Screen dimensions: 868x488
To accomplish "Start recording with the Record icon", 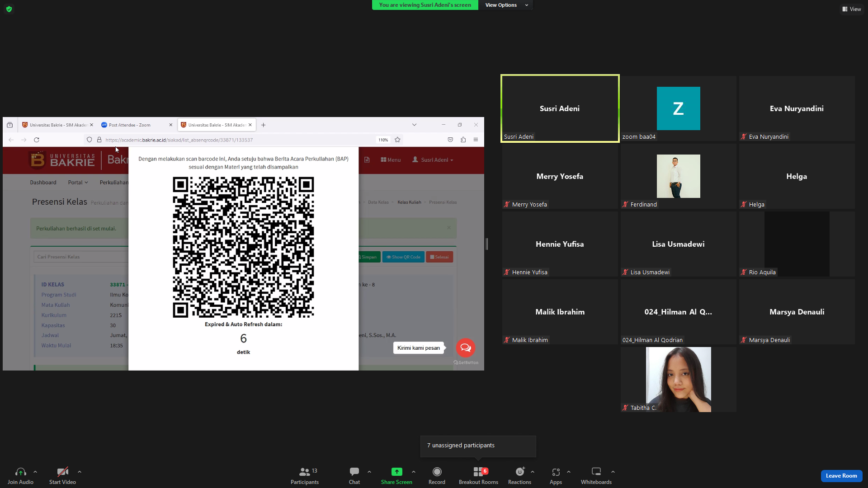I will click(437, 472).
